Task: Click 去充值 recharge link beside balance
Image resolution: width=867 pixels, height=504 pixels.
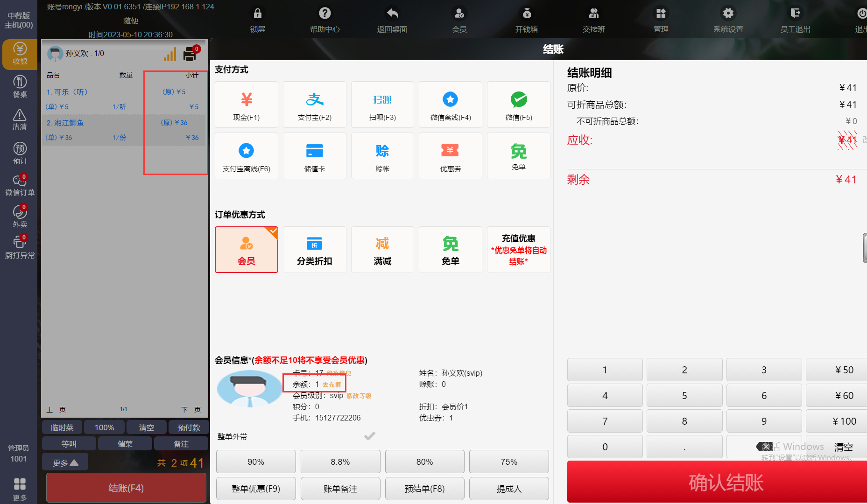Action: pos(331,385)
